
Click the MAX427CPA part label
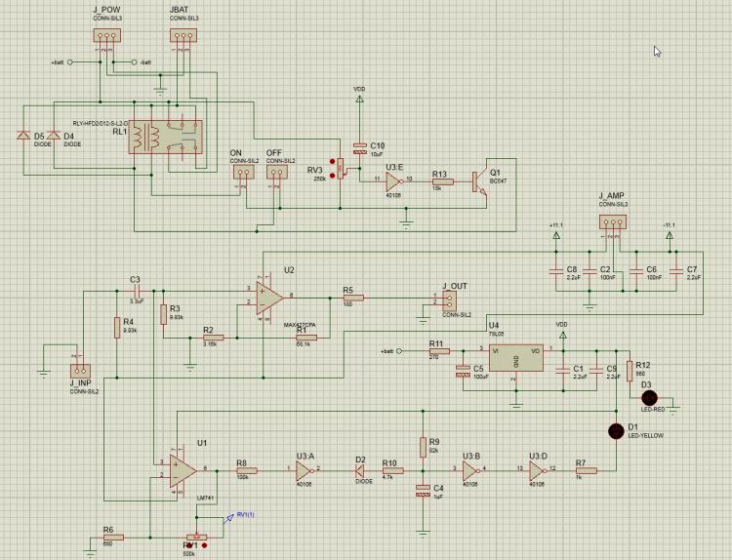tap(300, 324)
